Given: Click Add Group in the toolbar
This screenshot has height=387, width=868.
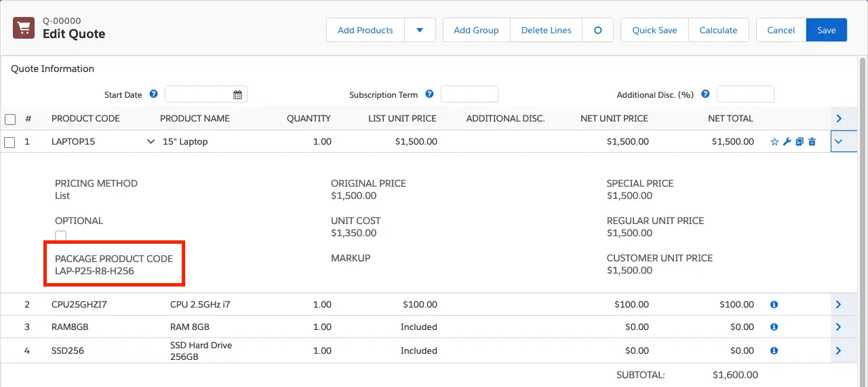Looking at the screenshot, I should (x=476, y=30).
